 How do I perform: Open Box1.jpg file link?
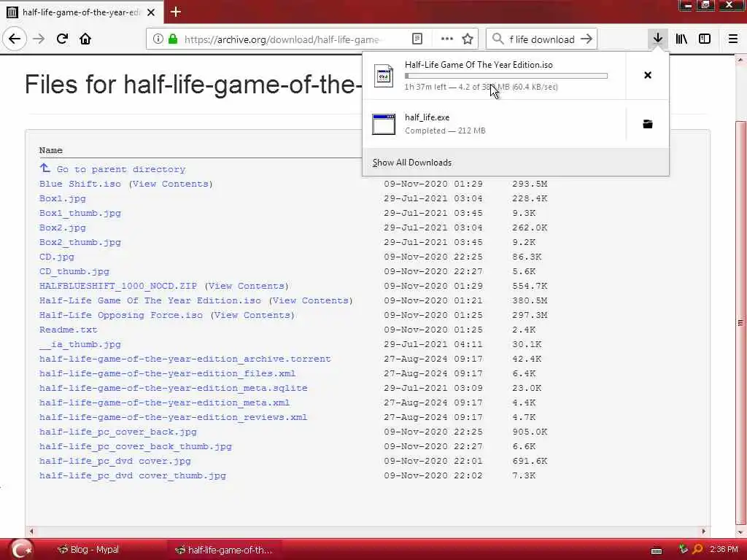[63, 198]
